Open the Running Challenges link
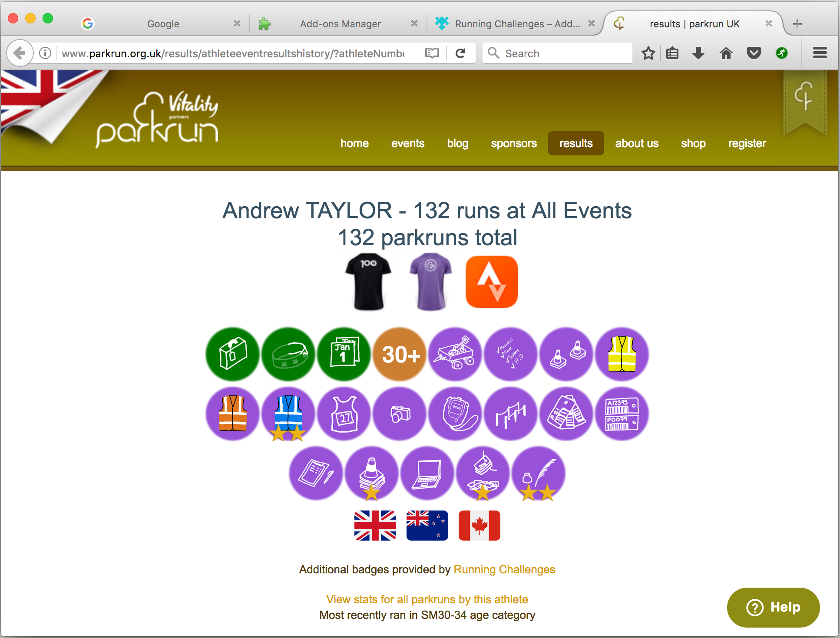 (x=504, y=569)
